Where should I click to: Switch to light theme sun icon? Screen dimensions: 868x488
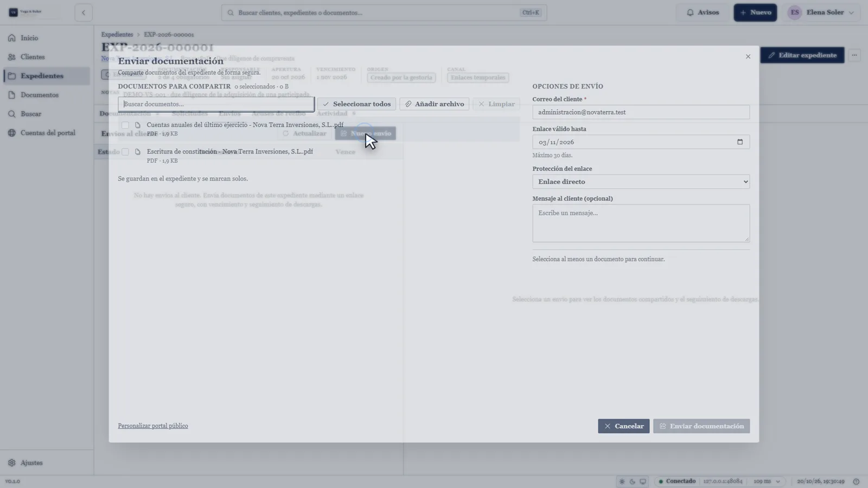point(622,481)
